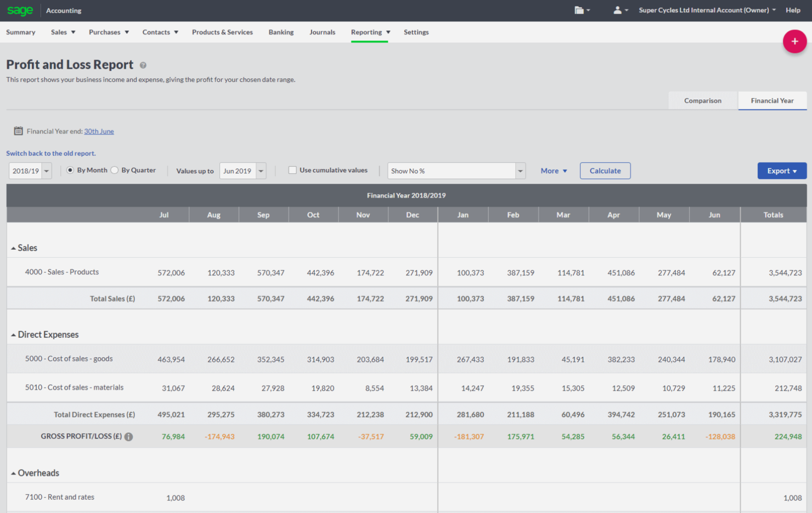Go to Journals

322,32
